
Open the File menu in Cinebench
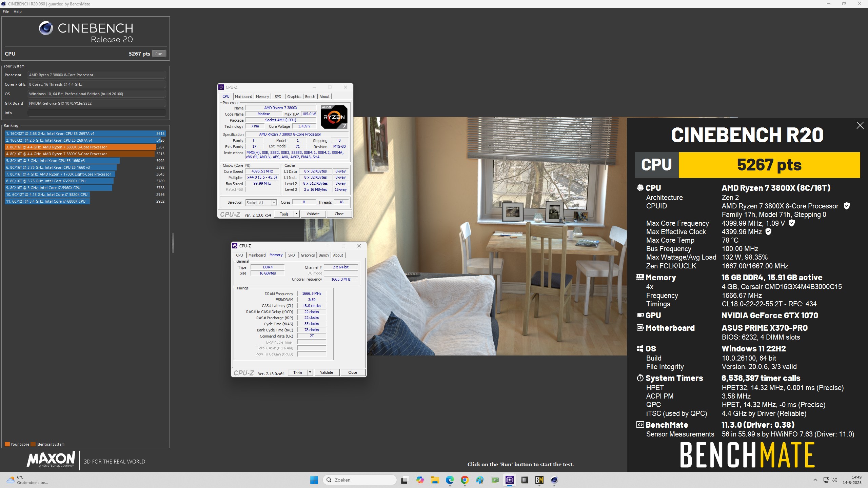(x=6, y=12)
